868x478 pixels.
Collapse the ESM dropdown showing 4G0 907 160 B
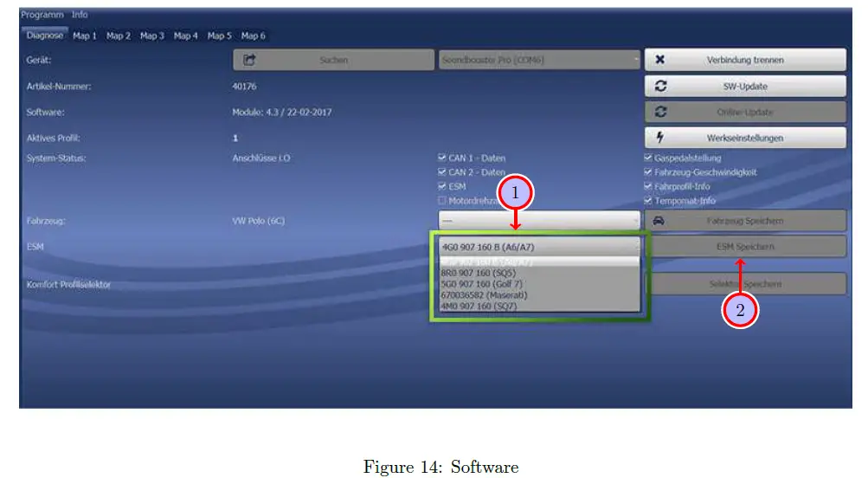pos(539,247)
